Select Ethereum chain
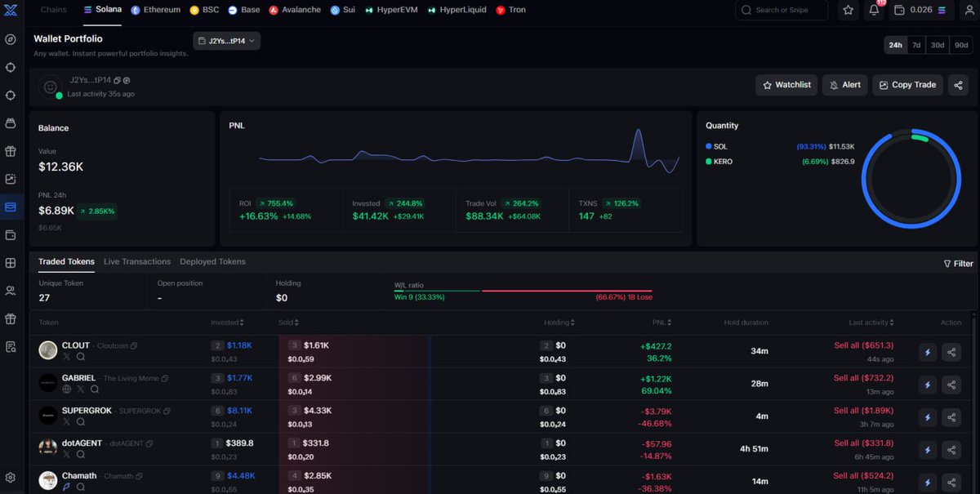The width and height of the screenshot is (980, 494). [156, 10]
